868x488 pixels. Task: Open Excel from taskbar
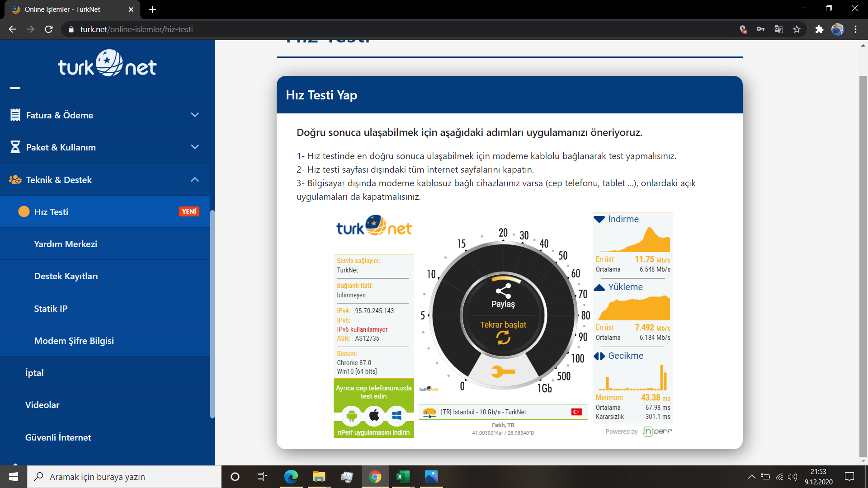[x=403, y=477]
